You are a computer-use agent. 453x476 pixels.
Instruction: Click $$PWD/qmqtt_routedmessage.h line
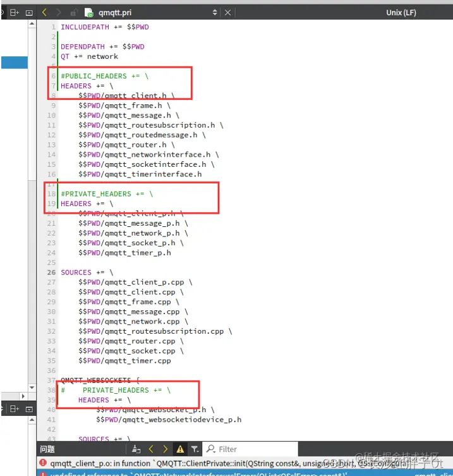pyautogui.click(x=142, y=135)
